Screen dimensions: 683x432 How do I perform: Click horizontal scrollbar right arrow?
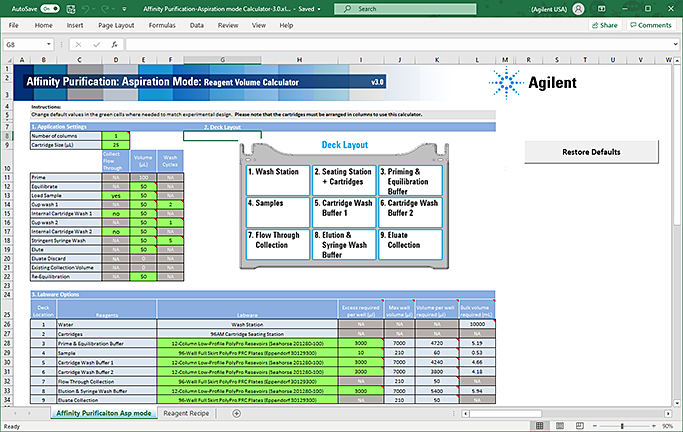click(668, 413)
